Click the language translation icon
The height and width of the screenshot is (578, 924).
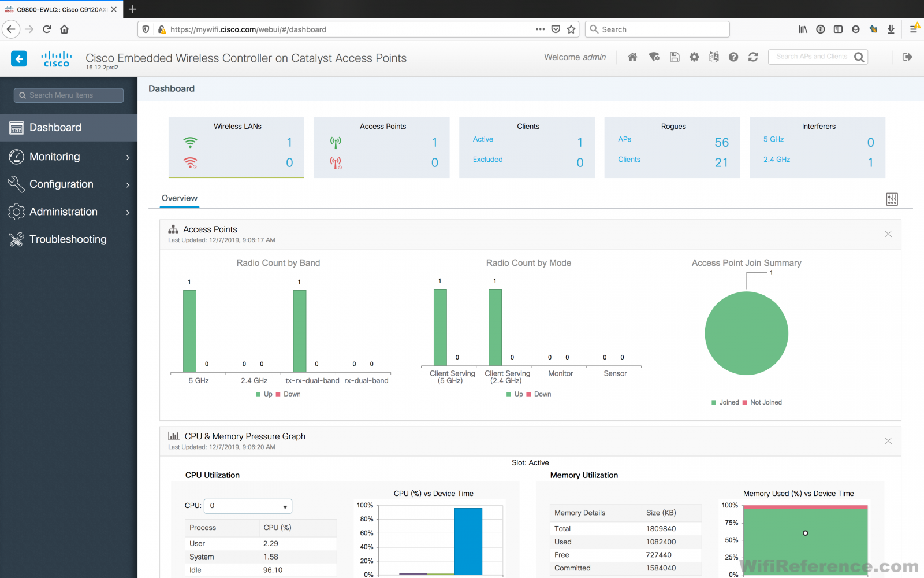(714, 57)
